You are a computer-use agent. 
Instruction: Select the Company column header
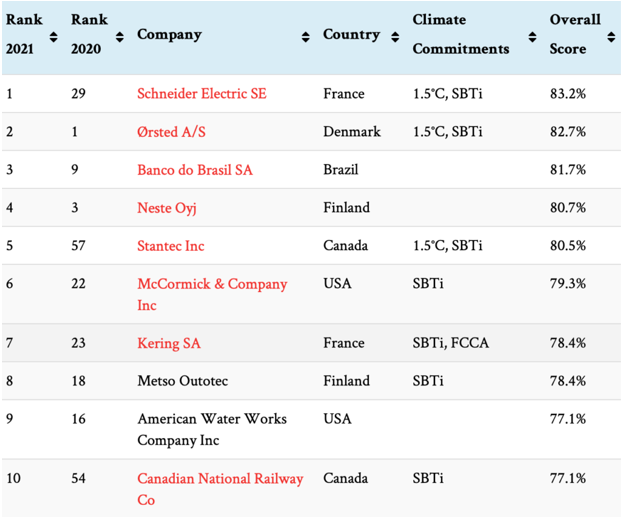(170, 35)
